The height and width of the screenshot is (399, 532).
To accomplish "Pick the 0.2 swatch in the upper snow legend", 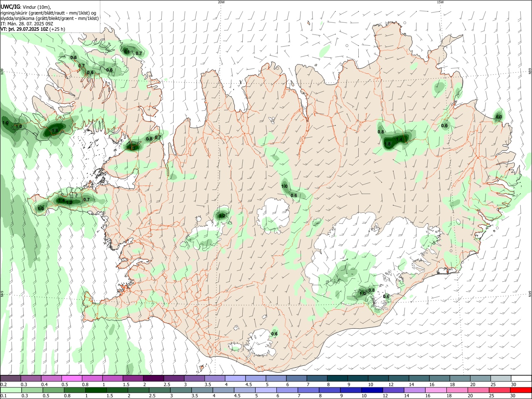I will pyautogui.click(x=10, y=378).
